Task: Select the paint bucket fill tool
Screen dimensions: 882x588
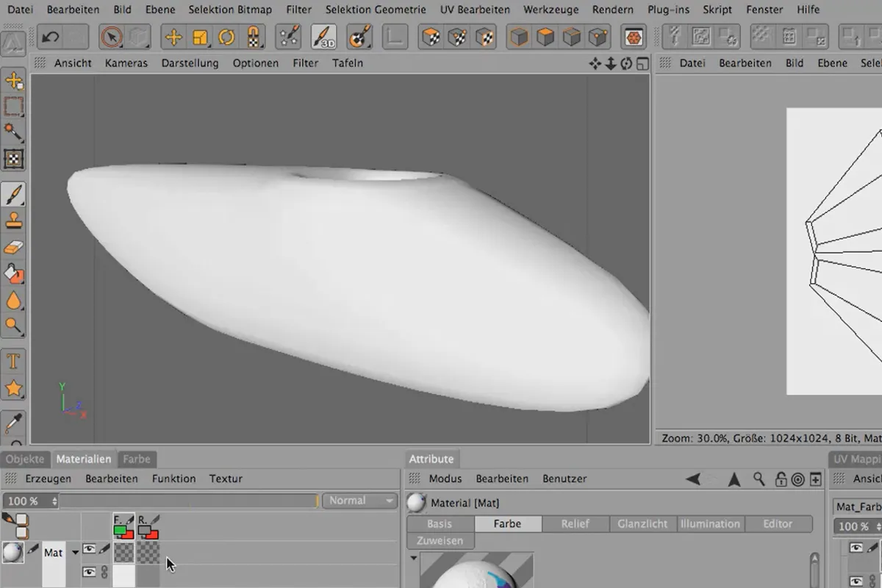Action: coord(14,273)
